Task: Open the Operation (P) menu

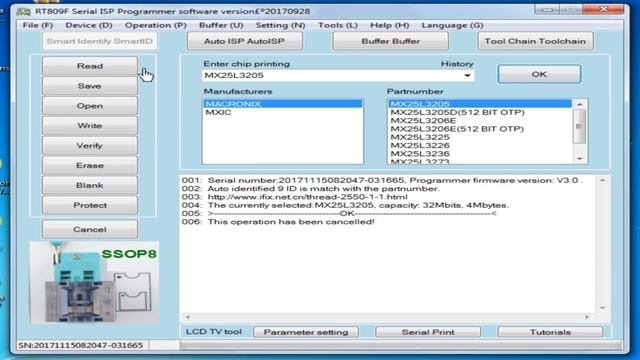Action: (x=156, y=25)
